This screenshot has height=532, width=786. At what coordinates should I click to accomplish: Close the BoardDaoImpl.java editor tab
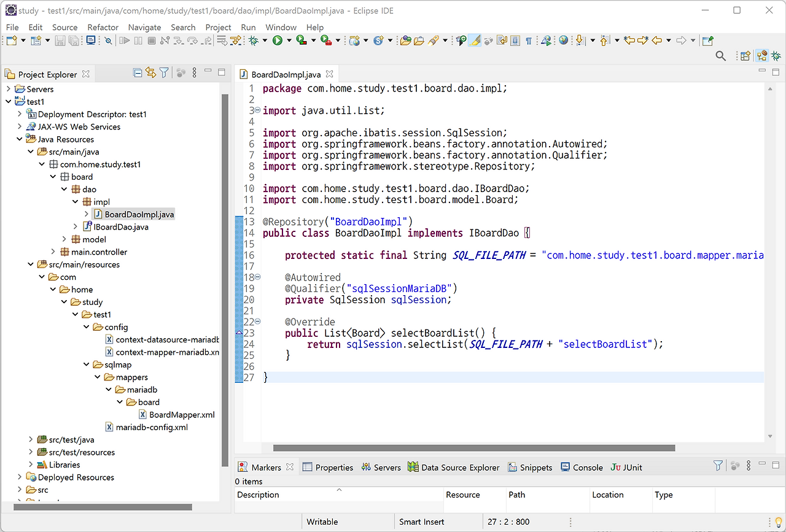[330, 74]
